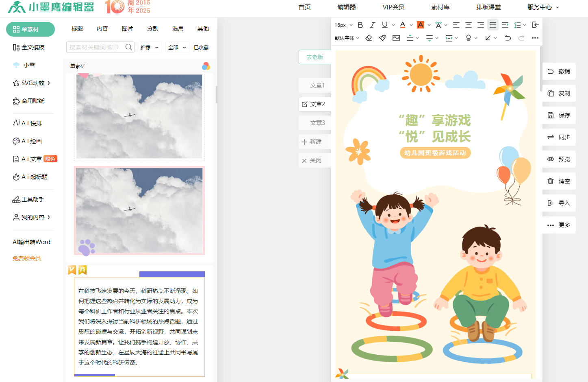
Task: Switch to the 图片 material tab
Action: pos(127,28)
